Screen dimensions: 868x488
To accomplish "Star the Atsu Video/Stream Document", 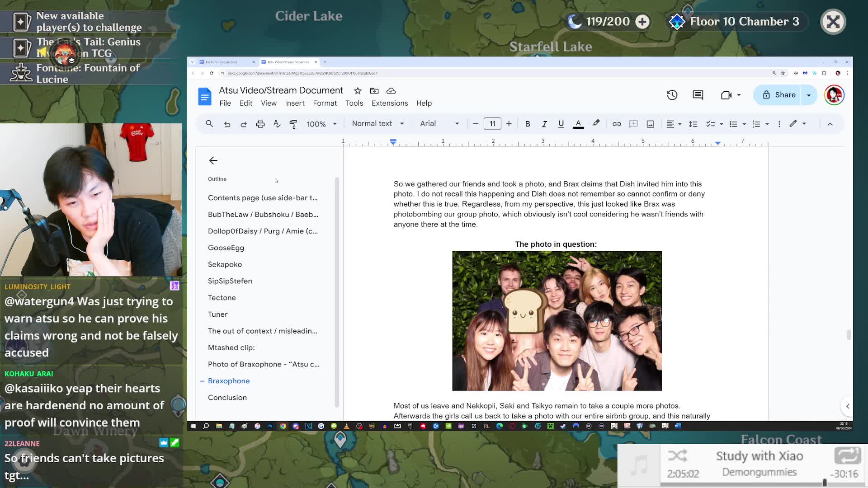I will pos(358,91).
